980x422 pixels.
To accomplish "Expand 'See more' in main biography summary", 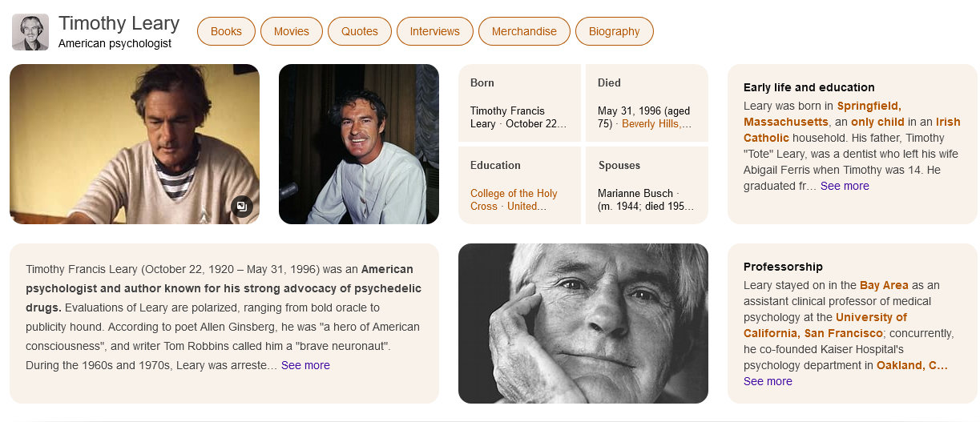I will point(305,365).
